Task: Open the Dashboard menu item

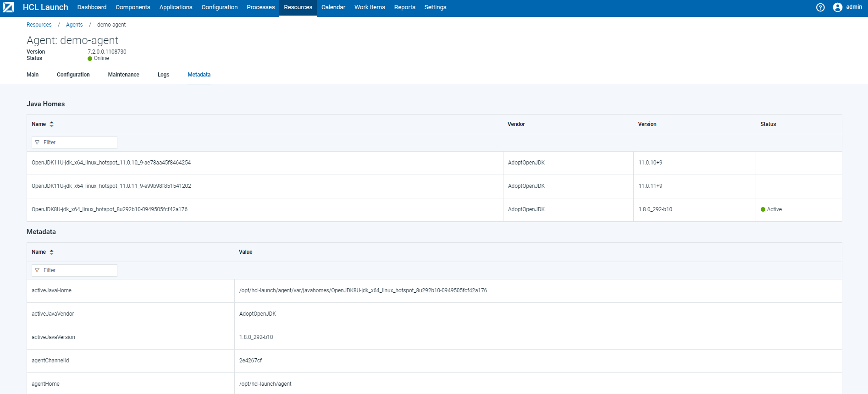Action: (92, 7)
